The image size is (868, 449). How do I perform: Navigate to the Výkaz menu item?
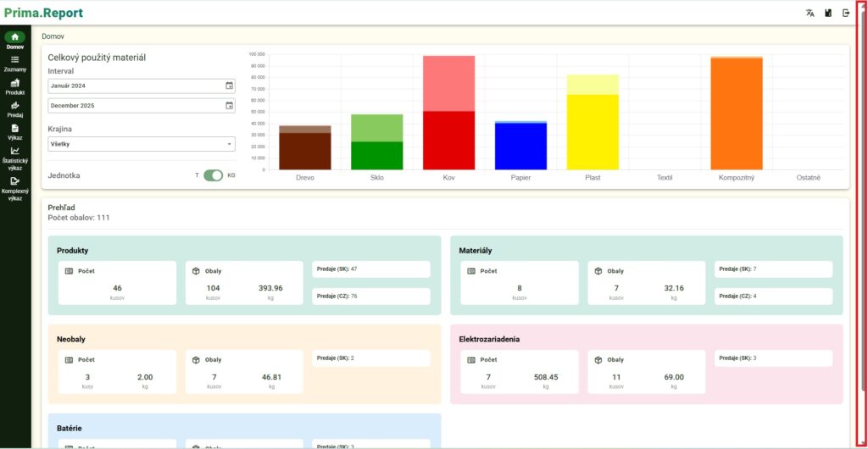point(14,131)
